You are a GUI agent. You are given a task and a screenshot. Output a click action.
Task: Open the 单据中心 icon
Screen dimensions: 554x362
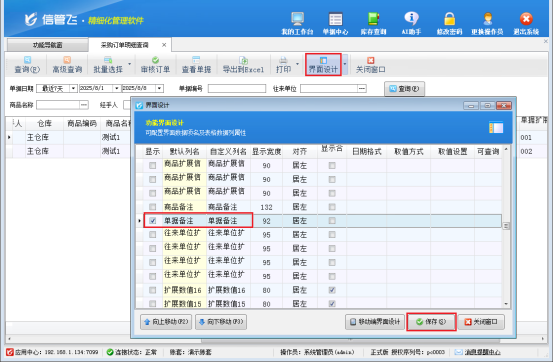coord(335,23)
